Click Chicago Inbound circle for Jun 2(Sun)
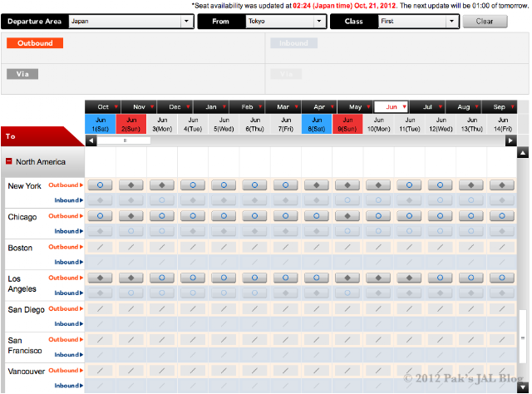Viewport: 532px width, 394px height. coord(131,231)
